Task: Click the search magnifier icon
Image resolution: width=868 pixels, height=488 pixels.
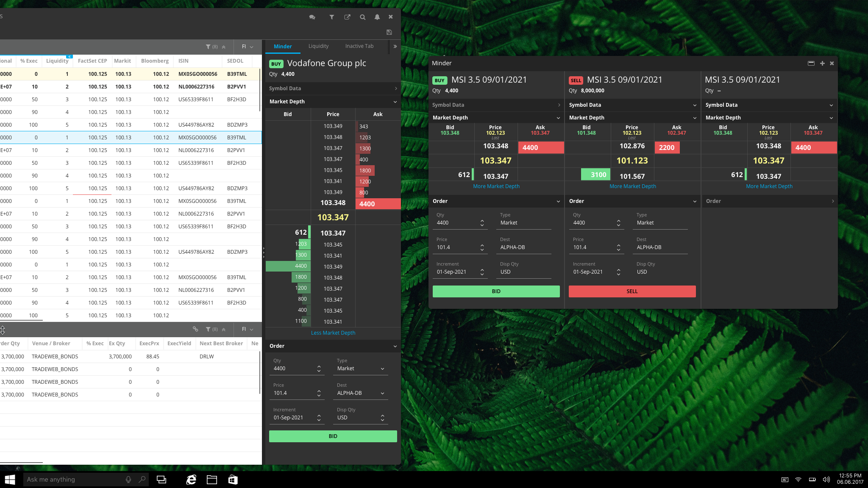Action: coord(362,17)
